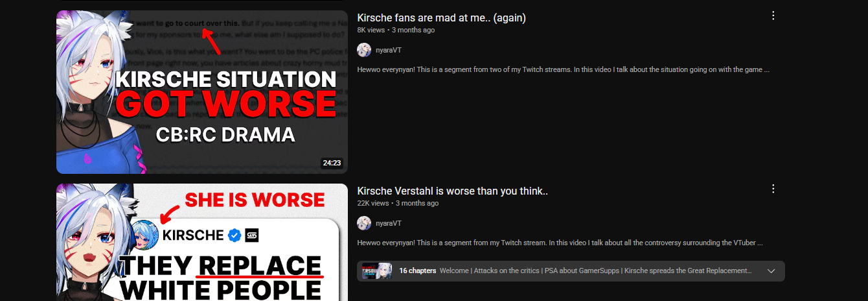Click description mentioning controversy surrounding the VTuber
The width and height of the screenshot is (868, 301).
pos(560,243)
